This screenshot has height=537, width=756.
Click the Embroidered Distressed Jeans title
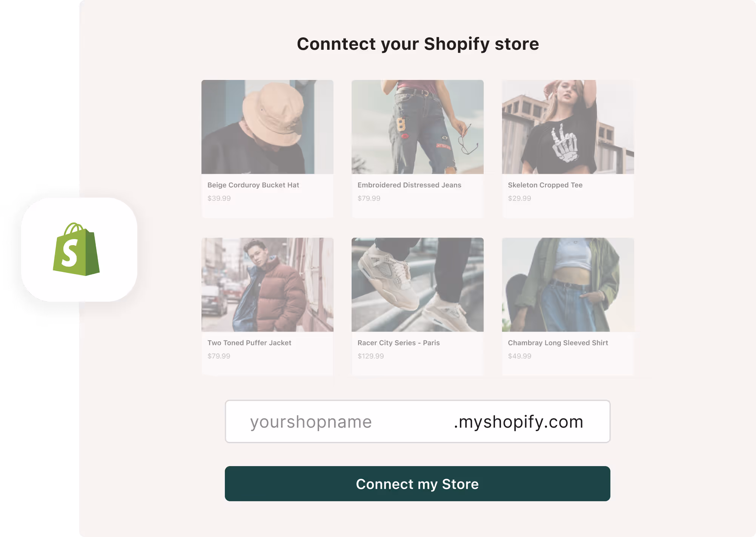(409, 185)
